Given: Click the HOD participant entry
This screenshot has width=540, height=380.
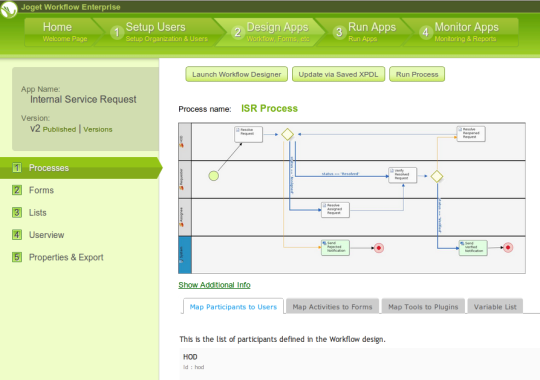Looking at the screenshot, I should coord(360,362).
